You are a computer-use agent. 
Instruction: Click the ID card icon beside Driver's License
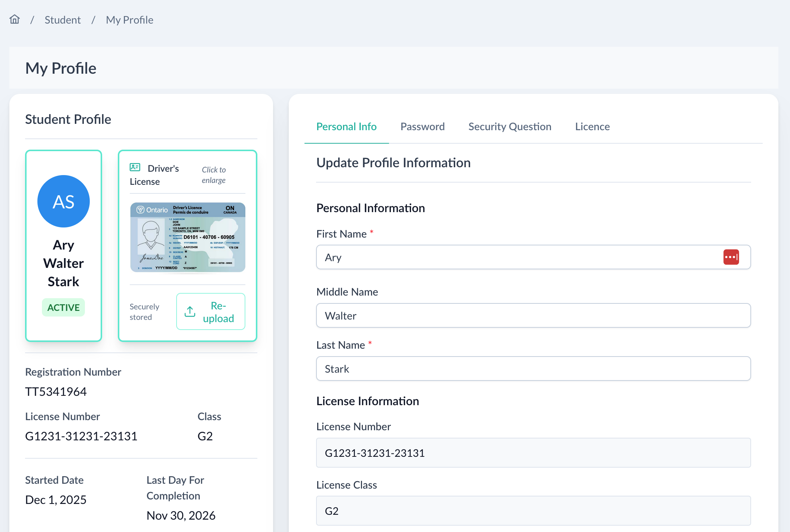tap(135, 167)
